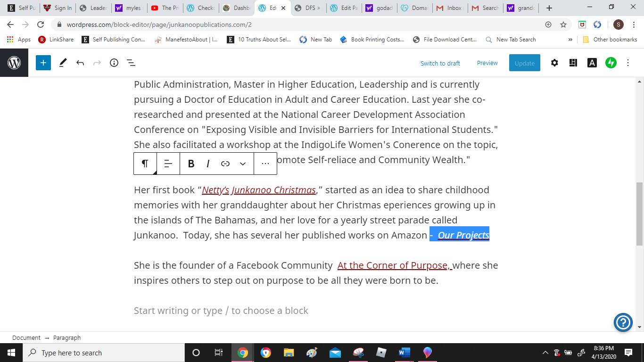644x362 pixels.
Task: Open content structure info icon
Action: pos(114,63)
